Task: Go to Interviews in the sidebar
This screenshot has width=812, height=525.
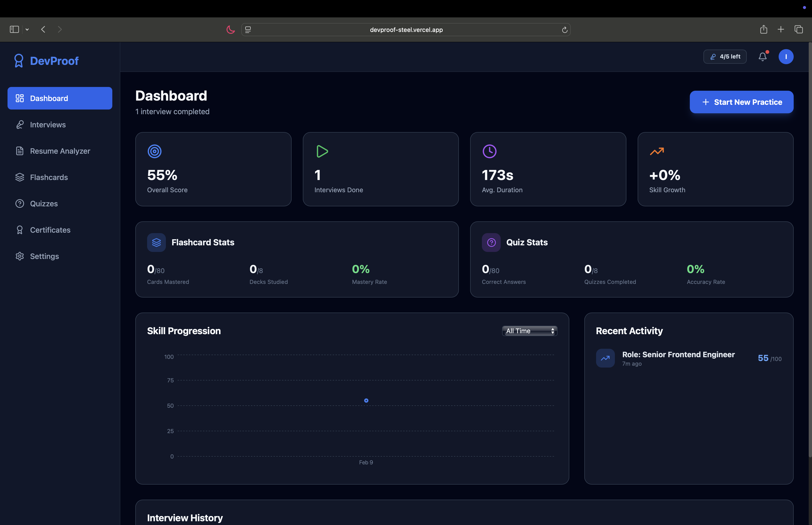Action: point(48,125)
